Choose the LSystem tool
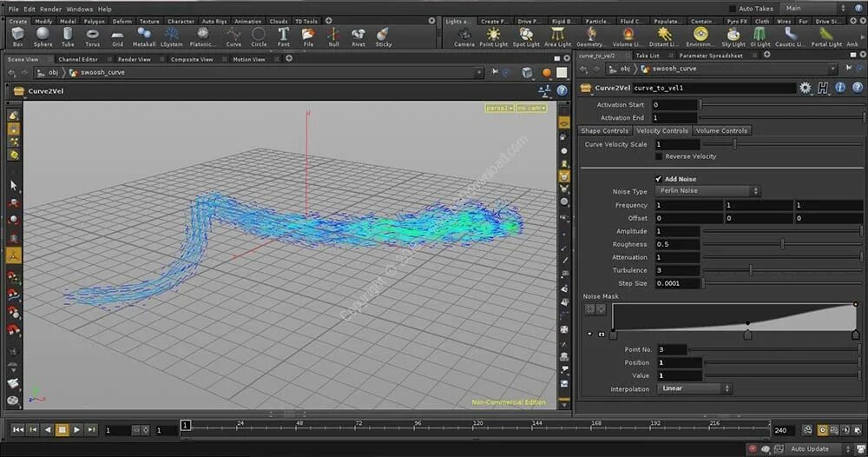868x457 pixels. 172,37
